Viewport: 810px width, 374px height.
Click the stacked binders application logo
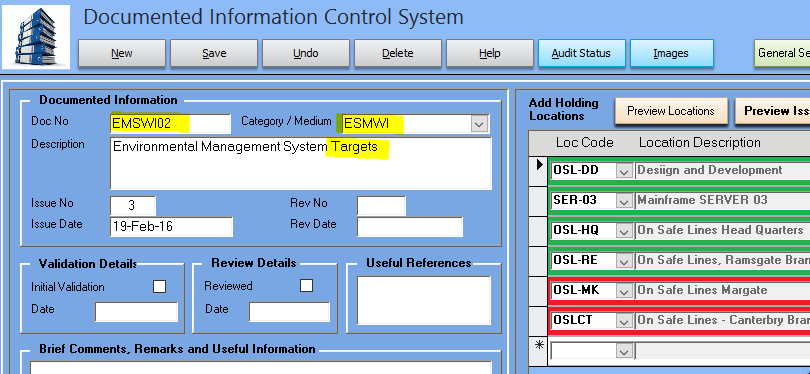(36, 37)
